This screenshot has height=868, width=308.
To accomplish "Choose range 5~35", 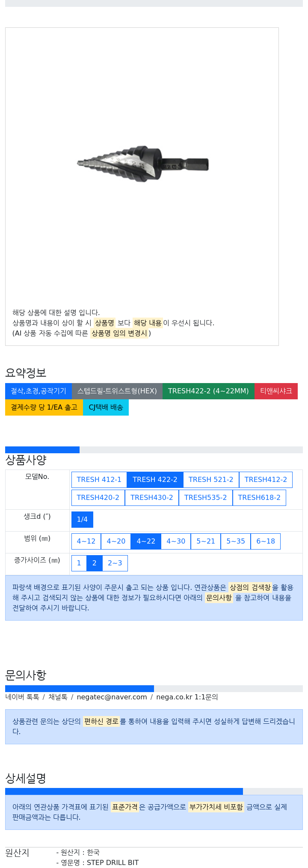I will point(236,541).
